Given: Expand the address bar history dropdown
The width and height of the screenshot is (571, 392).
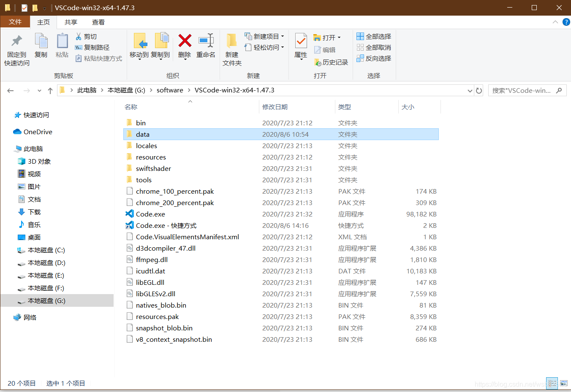Looking at the screenshot, I should (x=470, y=90).
